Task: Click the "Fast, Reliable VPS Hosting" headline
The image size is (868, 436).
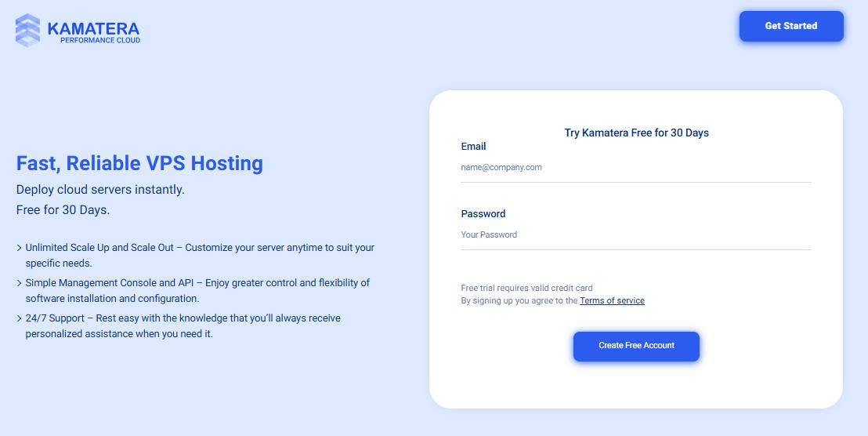Action: (139, 163)
